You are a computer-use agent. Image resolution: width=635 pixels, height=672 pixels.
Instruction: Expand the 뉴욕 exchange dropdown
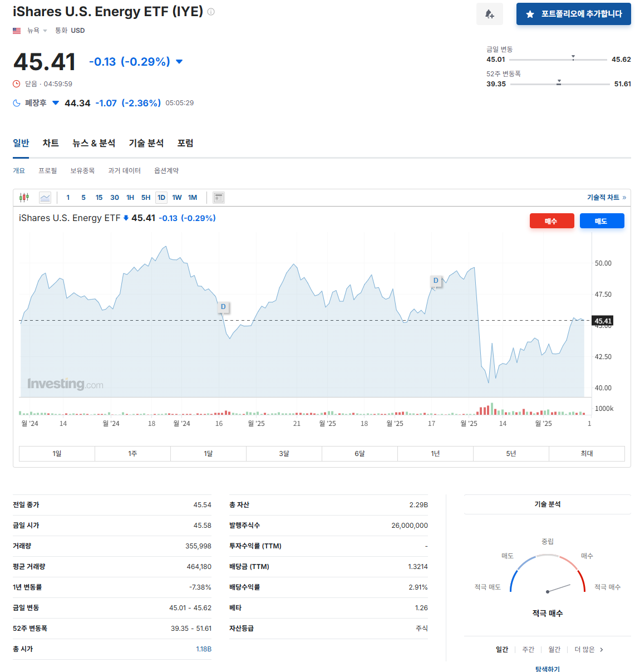pos(45,31)
